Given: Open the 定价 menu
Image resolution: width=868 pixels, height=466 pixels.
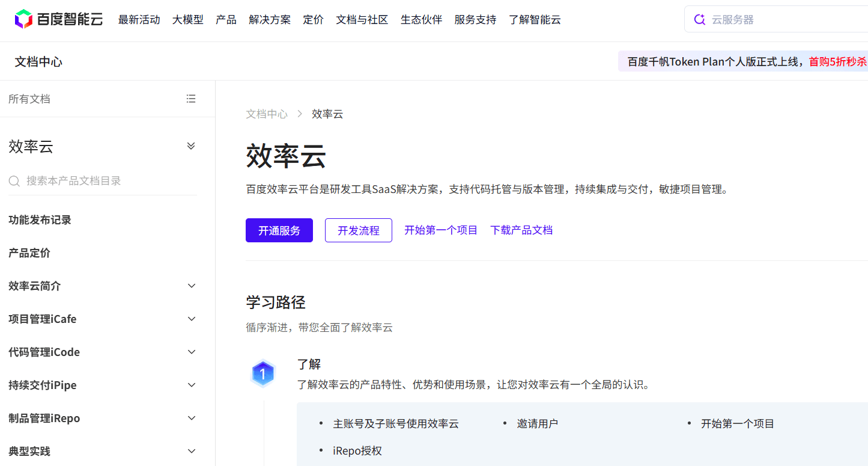Looking at the screenshot, I should coord(314,20).
